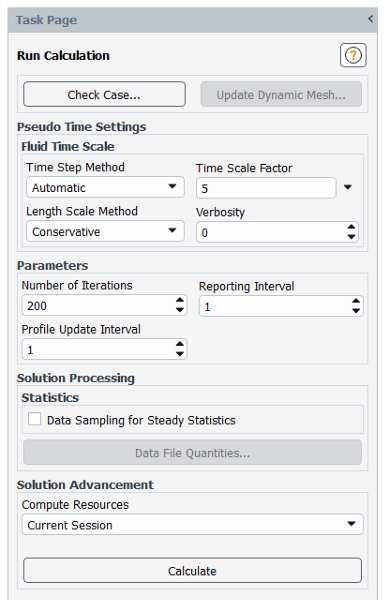The width and height of the screenshot is (390, 608).
Task: Focus the Time Scale Factor input field
Action: [x=266, y=188]
